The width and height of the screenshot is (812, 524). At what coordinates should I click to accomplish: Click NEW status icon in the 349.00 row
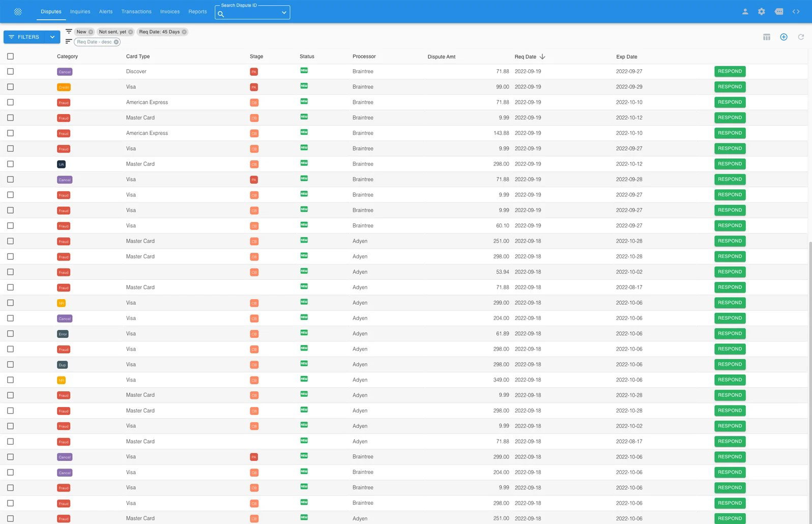point(304,379)
